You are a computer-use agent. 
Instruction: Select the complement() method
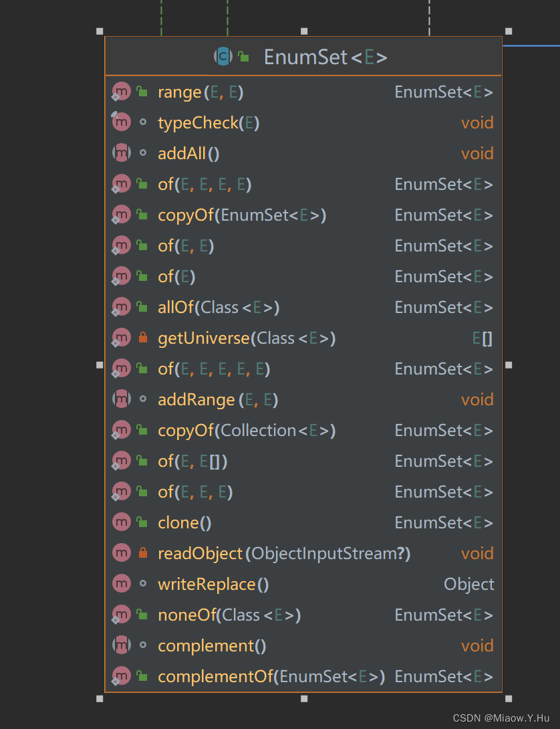[x=212, y=646]
